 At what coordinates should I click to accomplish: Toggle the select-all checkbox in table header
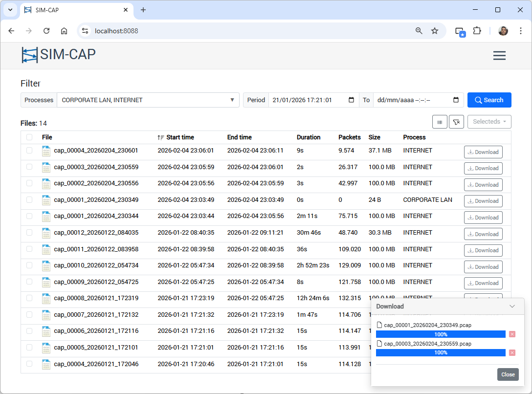click(x=30, y=137)
